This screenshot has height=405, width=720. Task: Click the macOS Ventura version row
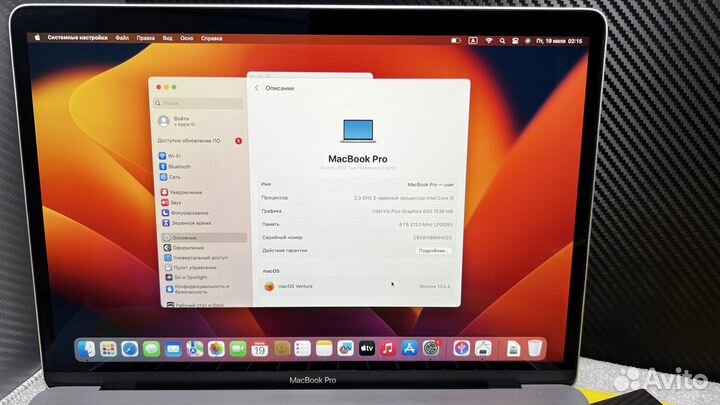[x=357, y=287]
